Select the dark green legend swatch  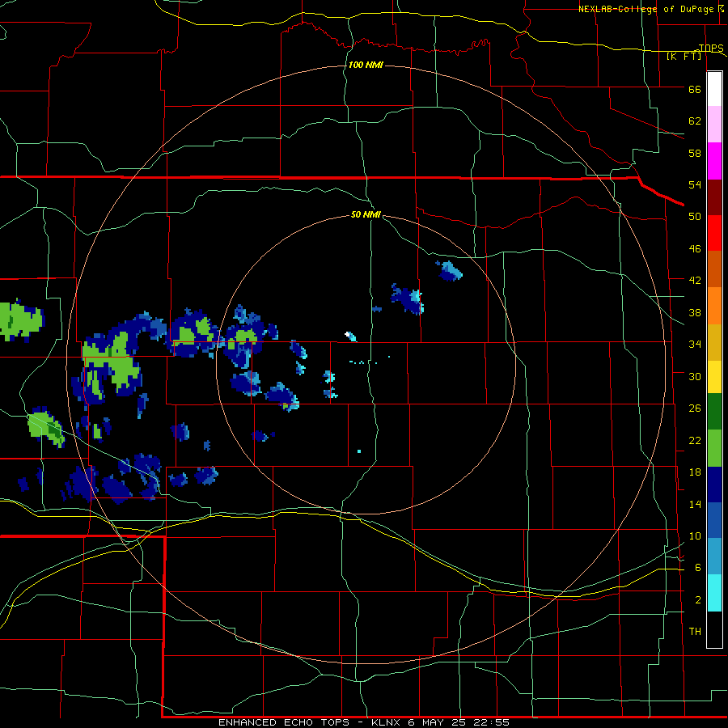[714, 412]
